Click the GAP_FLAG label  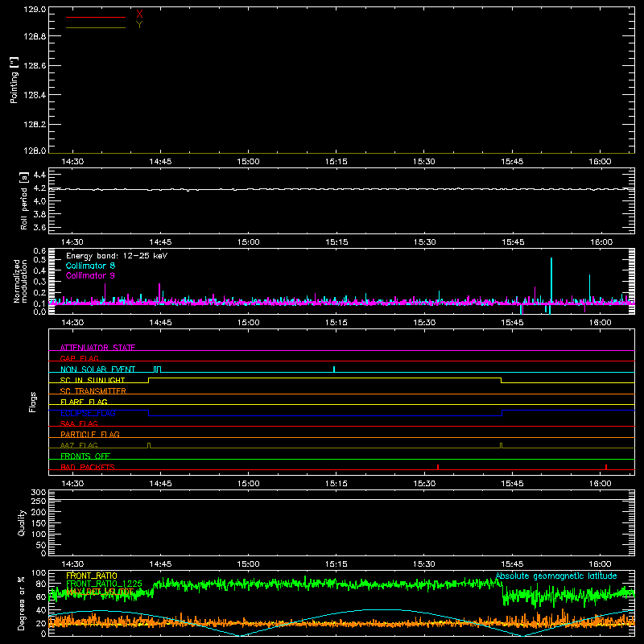coord(79,358)
